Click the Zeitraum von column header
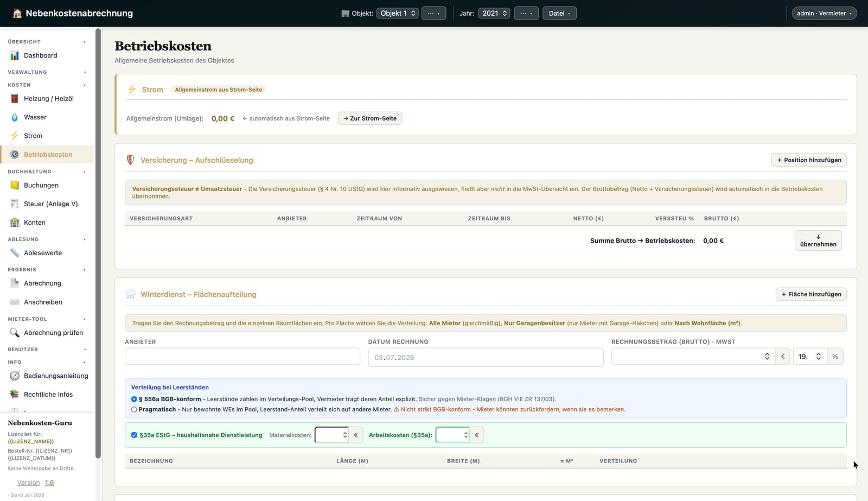868x501 pixels. tap(379, 219)
